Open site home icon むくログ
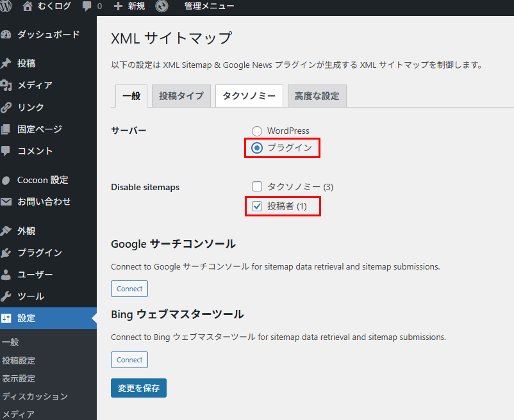514x420 pixels. pyautogui.click(x=27, y=6)
